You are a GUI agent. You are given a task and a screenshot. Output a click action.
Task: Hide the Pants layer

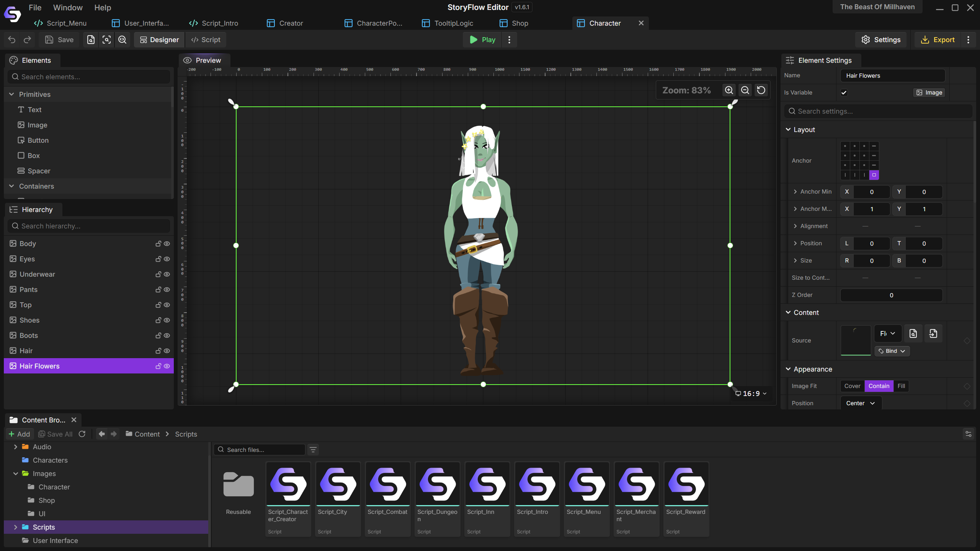tap(167, 290)
